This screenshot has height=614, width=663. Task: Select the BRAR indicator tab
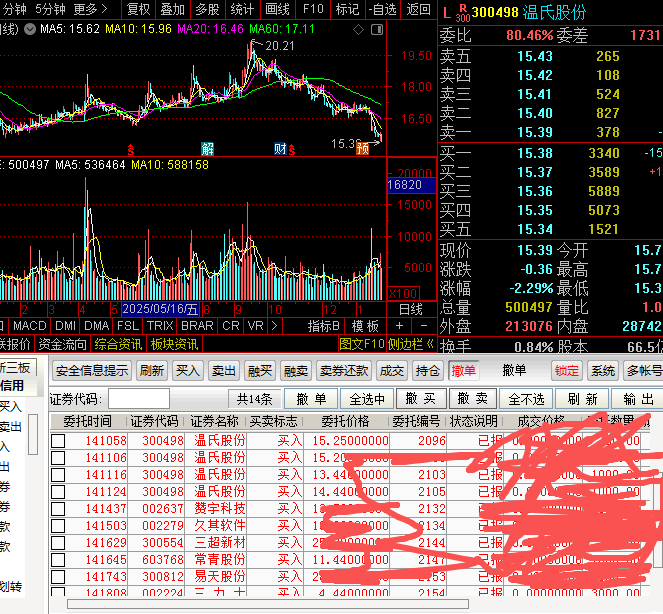197,326
